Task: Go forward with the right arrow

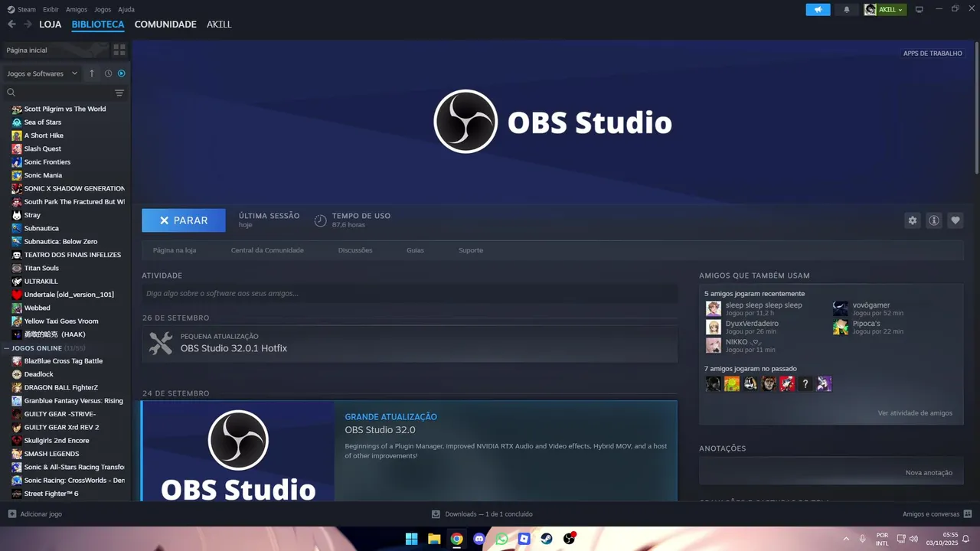Action: pyautogui.click(x=28, y=24)
